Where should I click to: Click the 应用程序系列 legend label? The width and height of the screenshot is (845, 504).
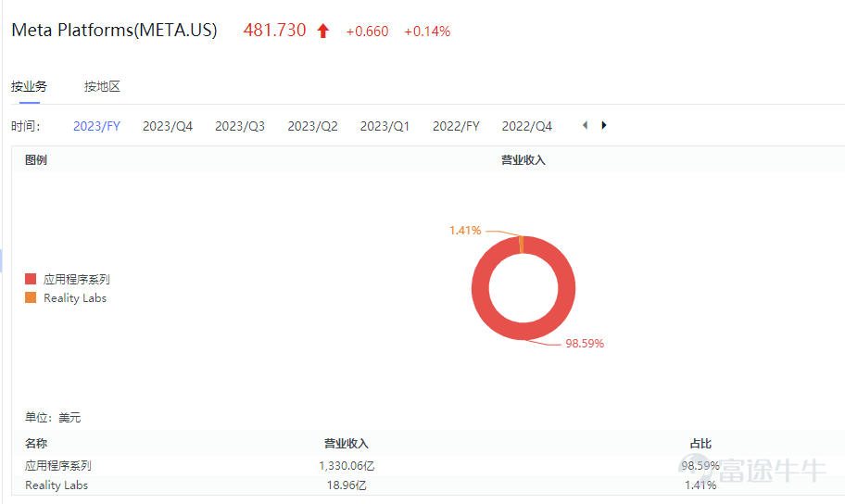(x=77, y=279)
